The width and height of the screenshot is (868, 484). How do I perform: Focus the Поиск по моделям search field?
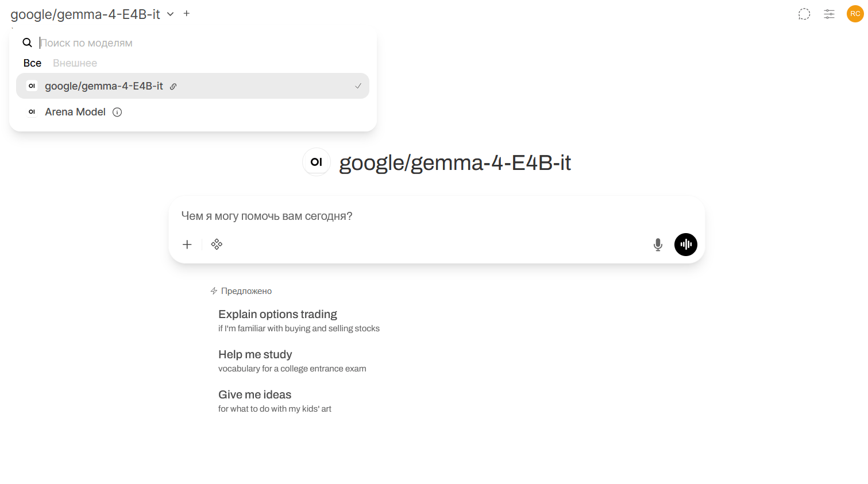[x=201, y=43]
